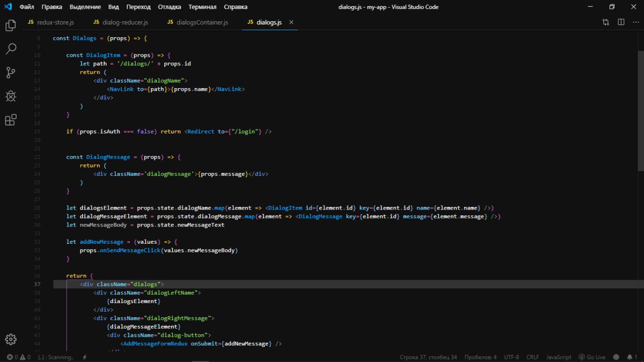The height and width of the screenshot is (362, 644).
Task: Open the Терминал menu
Action: [x=202, y=7]
